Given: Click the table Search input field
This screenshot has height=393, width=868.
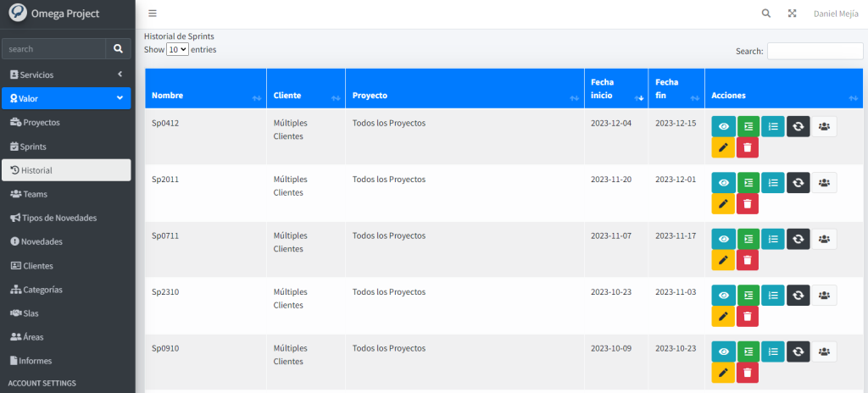Looking at the screenshot, I should pos(814,51).
